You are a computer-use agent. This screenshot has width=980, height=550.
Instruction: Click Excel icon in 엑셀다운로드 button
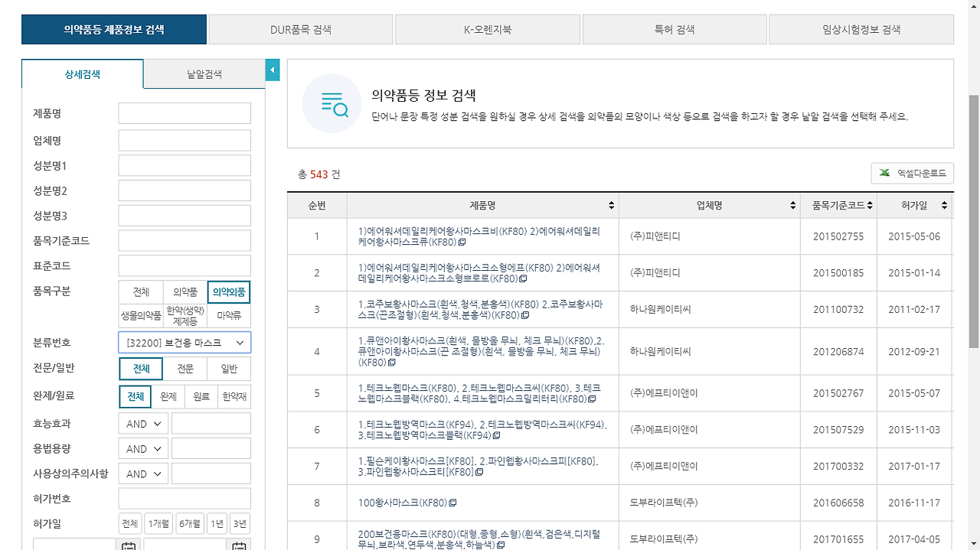884,173
